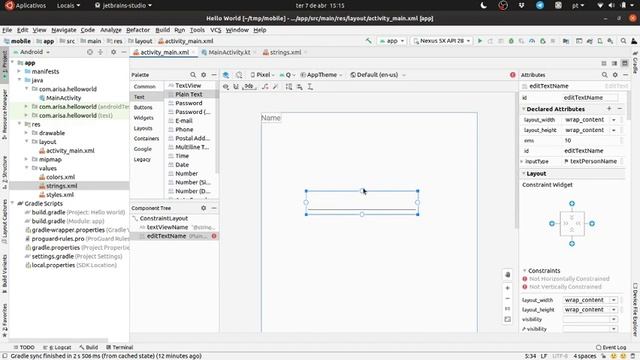
Task: Add bottom constraint in Constraint Widget
Action: [x=572, y=244]
